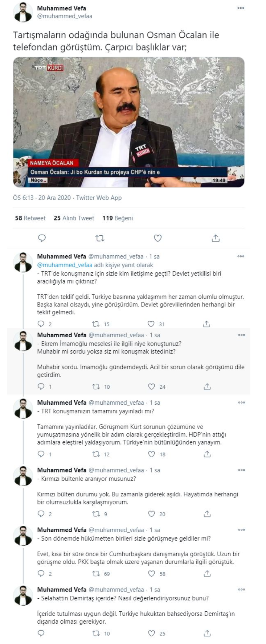Retweet the reply showing 69 retweets
The image size is (266, 644).
(x=96, y=573)
